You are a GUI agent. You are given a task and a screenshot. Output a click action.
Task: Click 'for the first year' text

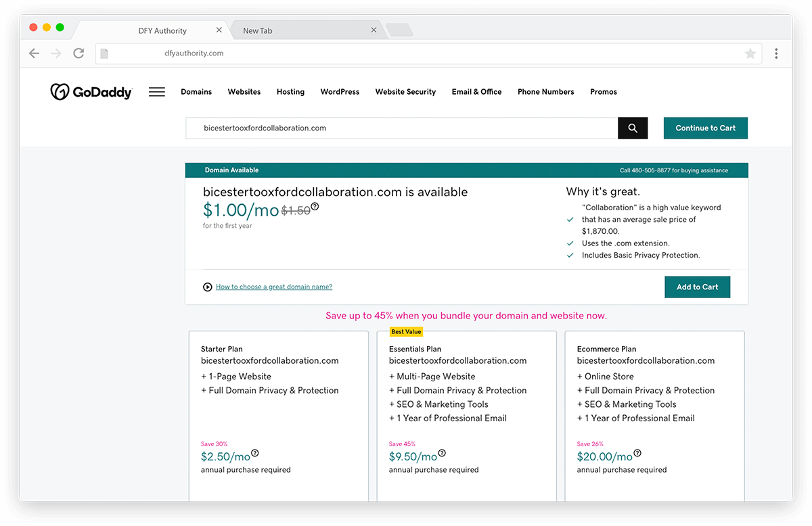click(227, 226)
